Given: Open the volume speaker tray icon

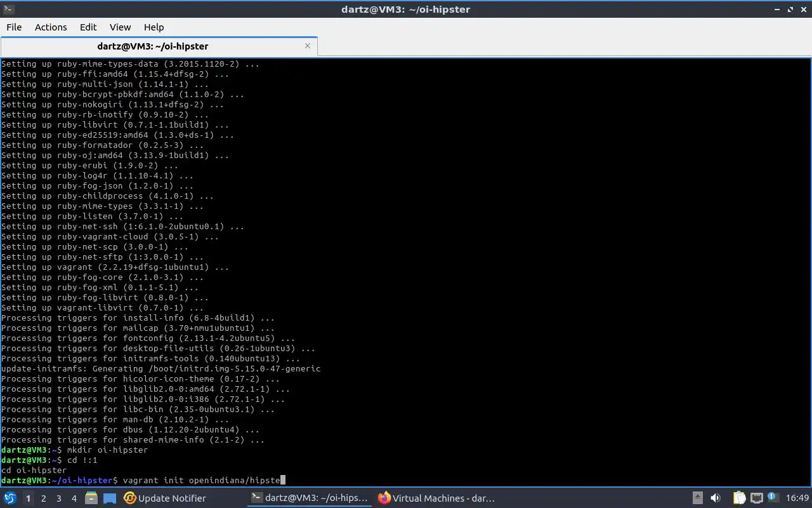Looking at the screenshot, I should click(715, 498).
